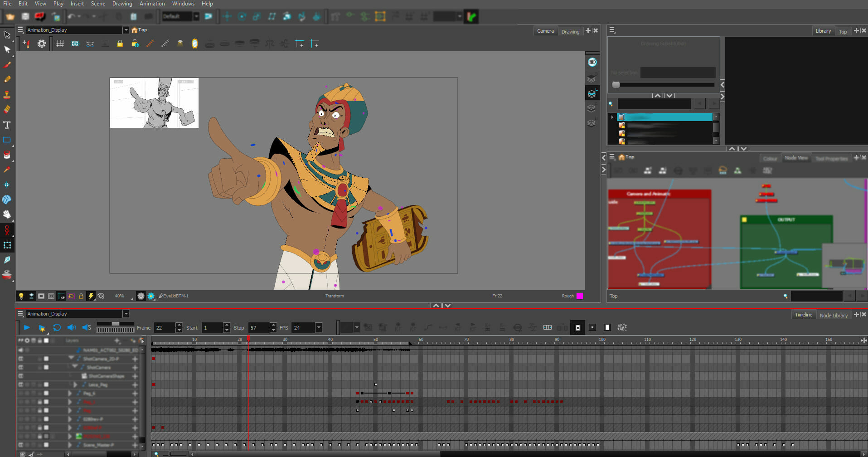Open the Animation_Display workspace dropdown
This screenshot has height=457, width=868.
[x=126, y=313]
